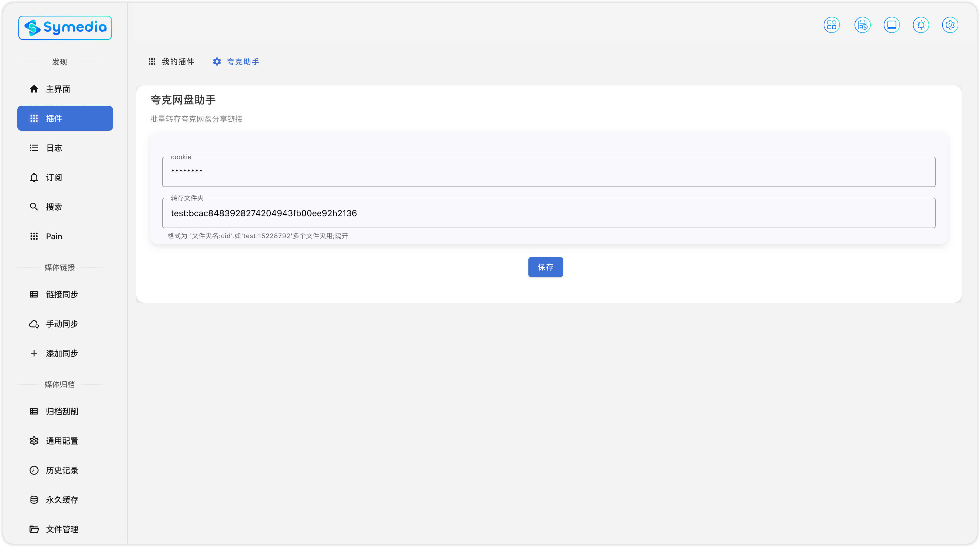Open the scheduled tasks calendar icon
This screenshot has height=547, width=980.
click(x=862, y=25)
